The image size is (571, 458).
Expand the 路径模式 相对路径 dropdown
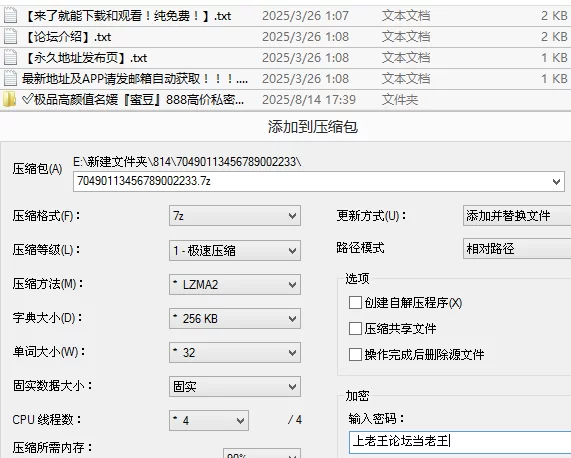517,249
